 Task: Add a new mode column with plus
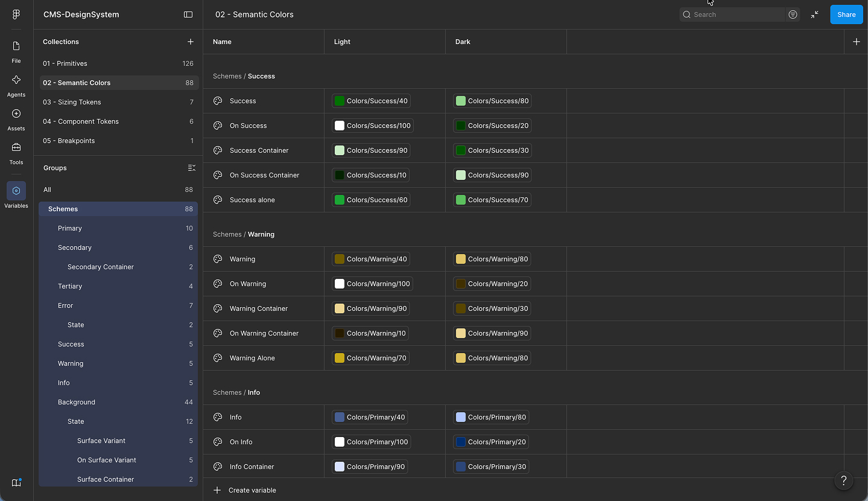click(x=856, y=42)
